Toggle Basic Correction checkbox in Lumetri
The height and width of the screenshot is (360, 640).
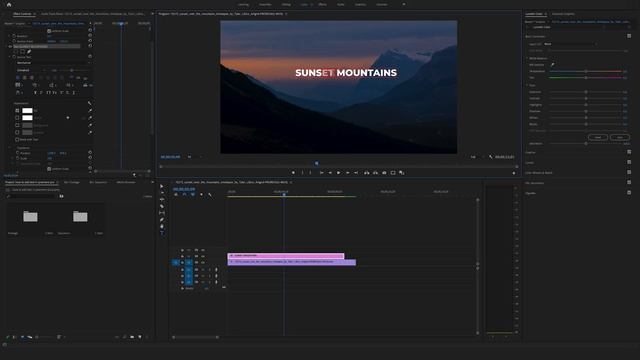629,36
